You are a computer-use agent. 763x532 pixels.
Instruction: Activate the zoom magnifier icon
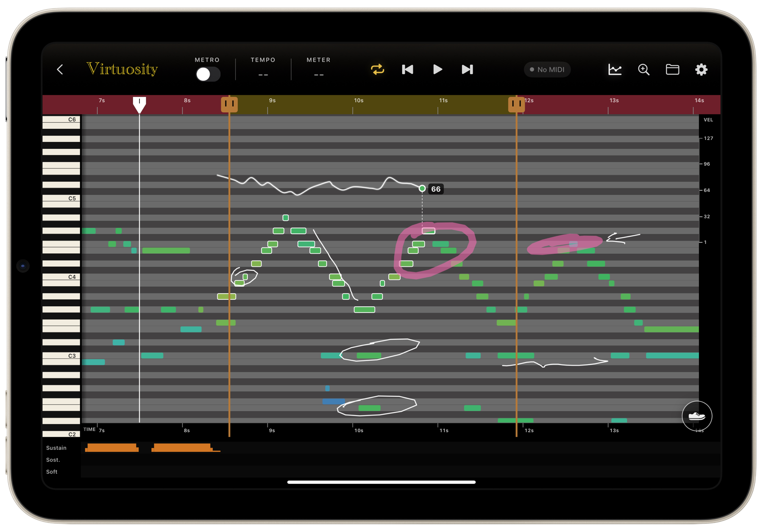point(644,69)
